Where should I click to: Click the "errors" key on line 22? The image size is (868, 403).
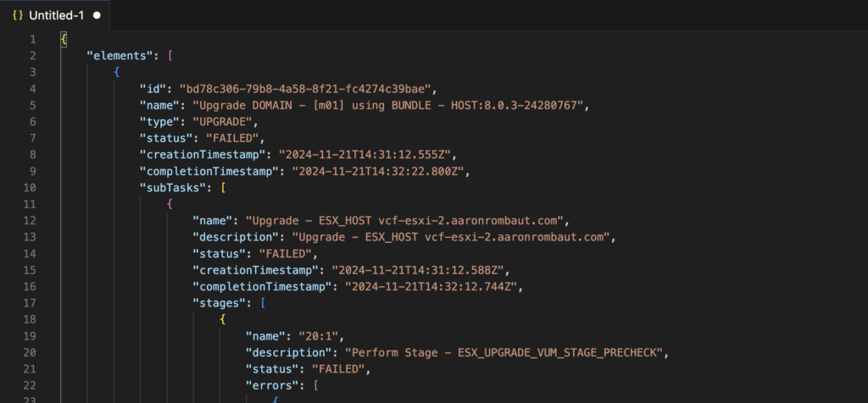275,384
